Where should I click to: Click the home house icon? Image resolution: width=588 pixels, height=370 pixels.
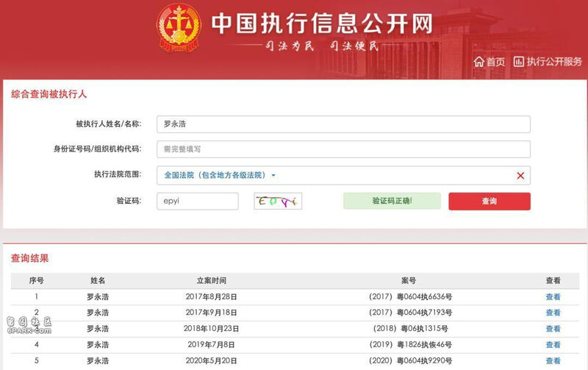pyautogui.click(x=479, y=62)
